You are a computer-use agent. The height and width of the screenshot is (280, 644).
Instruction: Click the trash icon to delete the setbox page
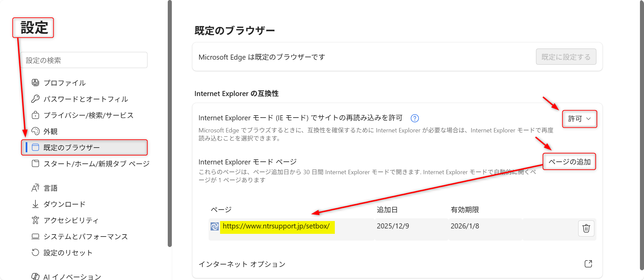click(x=586, y=228)
